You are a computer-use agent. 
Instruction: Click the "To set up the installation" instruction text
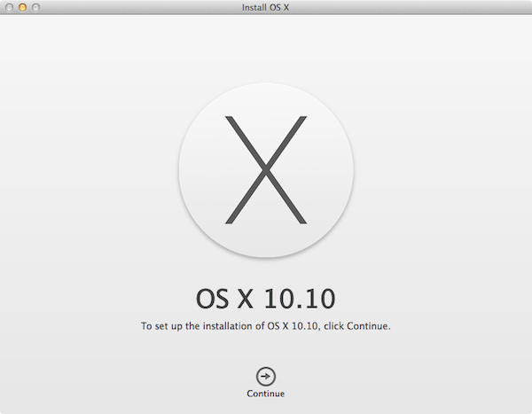(x=266, y=326)
